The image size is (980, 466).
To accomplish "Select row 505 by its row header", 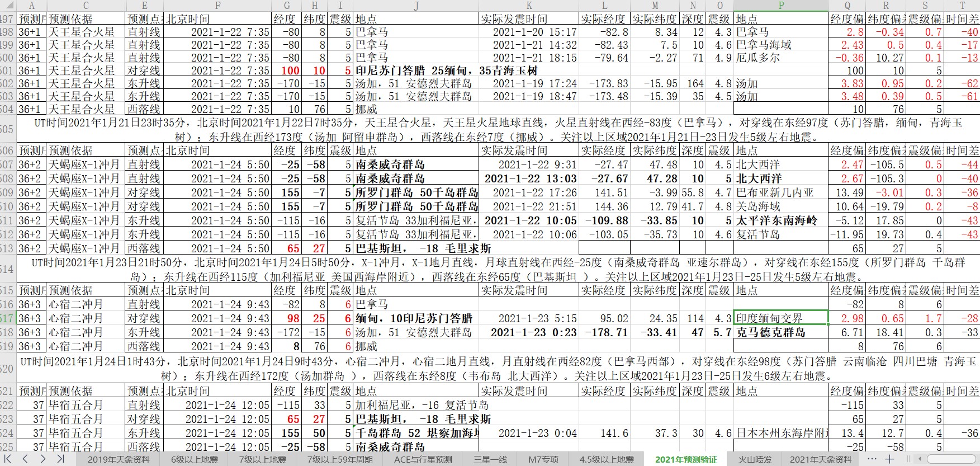I will [8, 129].
